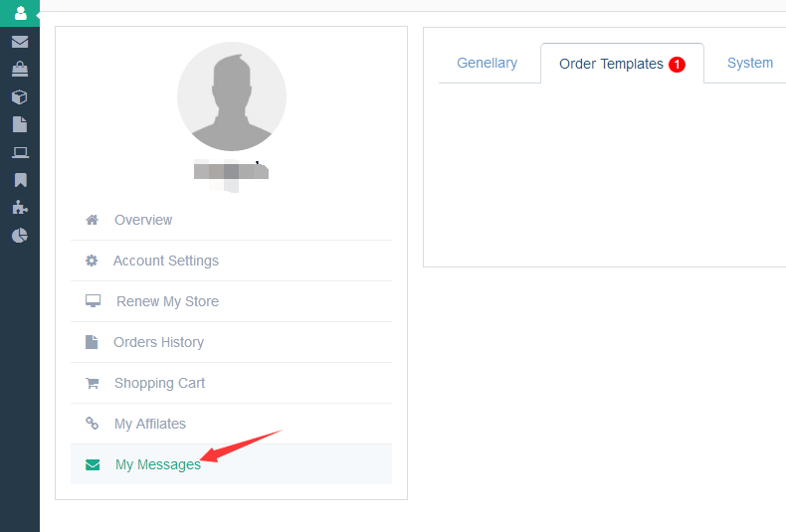Click the puzzle piece sidebar icon

[20, 208]
